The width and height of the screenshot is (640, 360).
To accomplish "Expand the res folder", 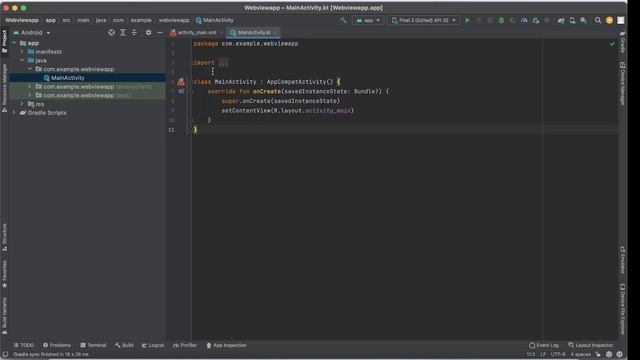I will 22,104.
